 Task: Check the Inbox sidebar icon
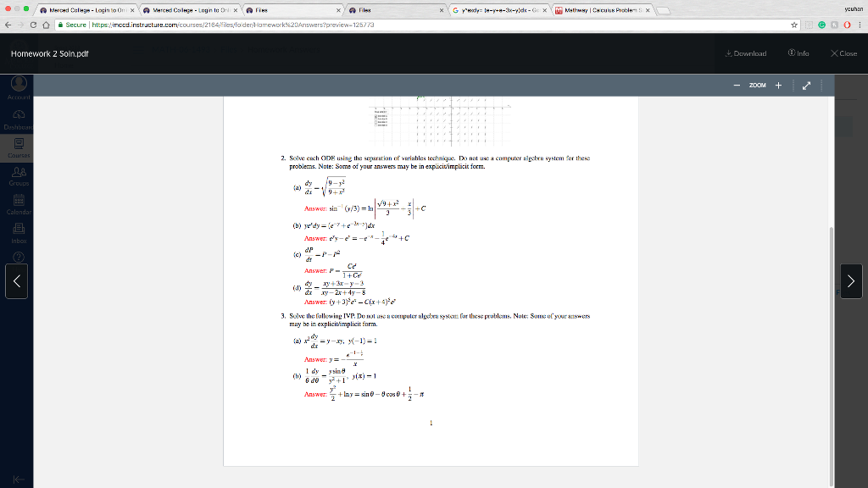click(18, 229)
